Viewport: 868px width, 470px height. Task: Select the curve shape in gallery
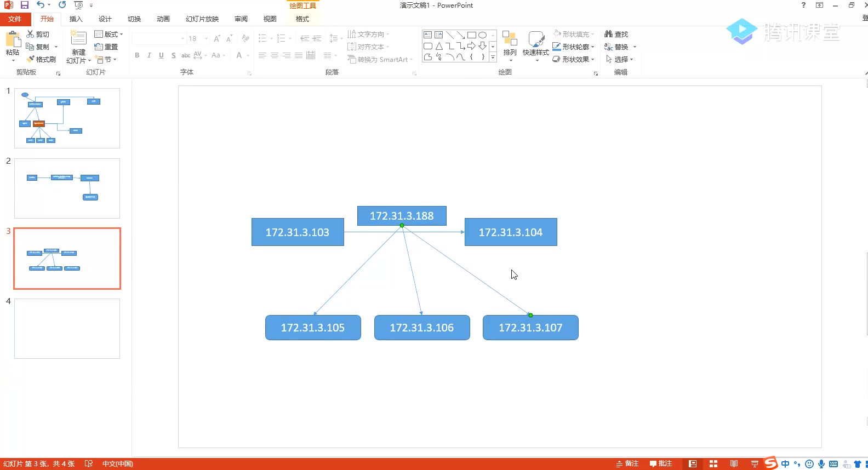(x=460, y=57)
